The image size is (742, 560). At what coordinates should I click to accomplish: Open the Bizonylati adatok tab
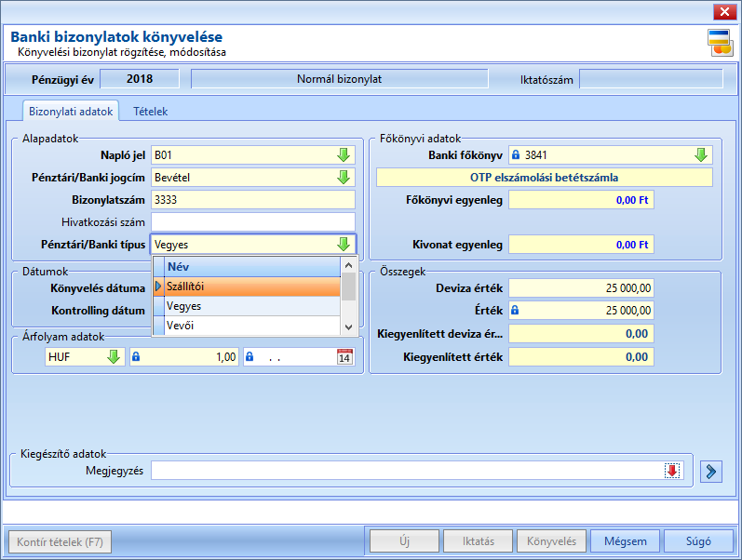pos(71,111)
